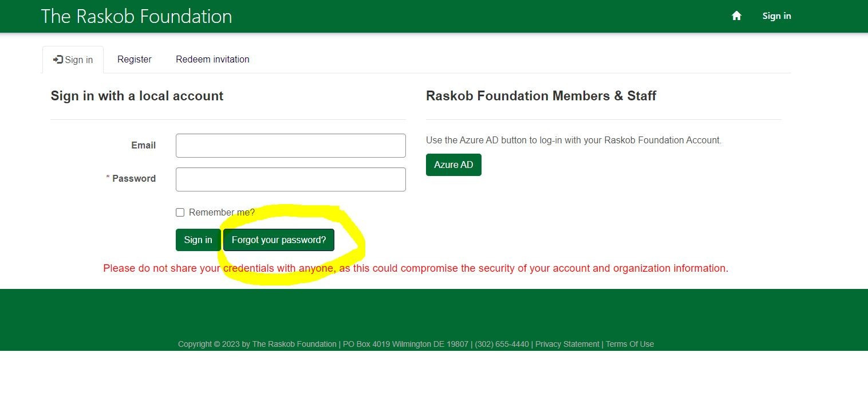
Task: Toggle the Remember me checkbox
Action: (x=180, y=213)
